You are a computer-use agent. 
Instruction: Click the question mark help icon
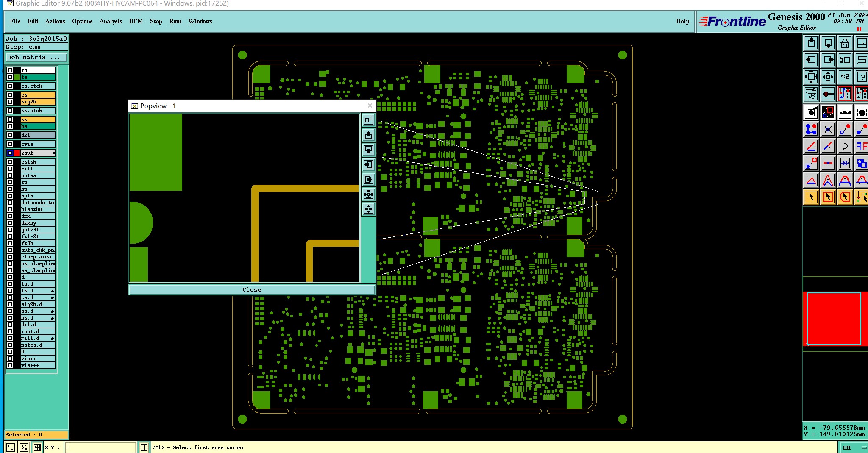point(862,77)
